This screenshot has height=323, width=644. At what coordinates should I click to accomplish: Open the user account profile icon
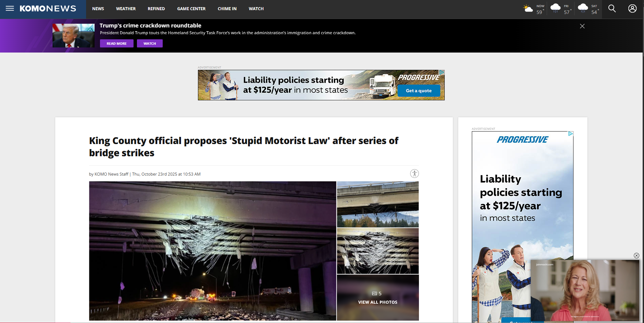coord(632,8)
